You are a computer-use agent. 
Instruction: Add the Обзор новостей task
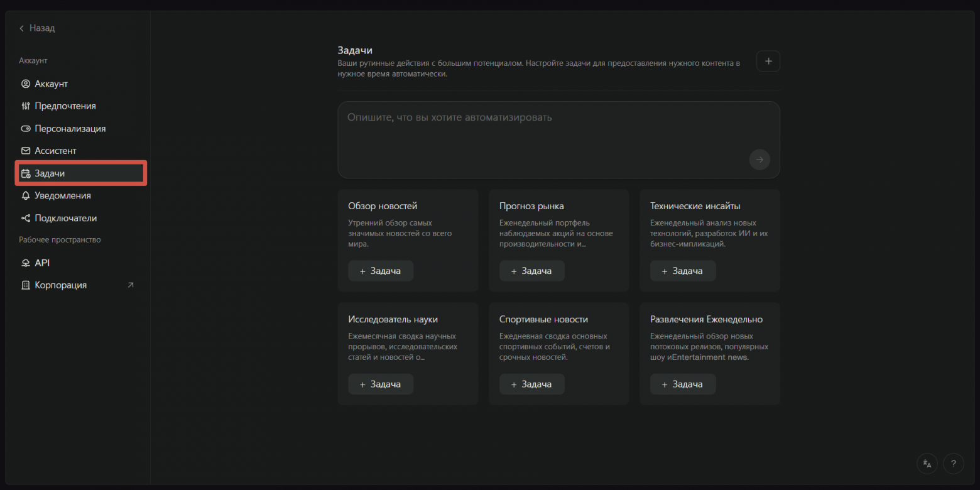pyautogui.click(x=381, y=271)
